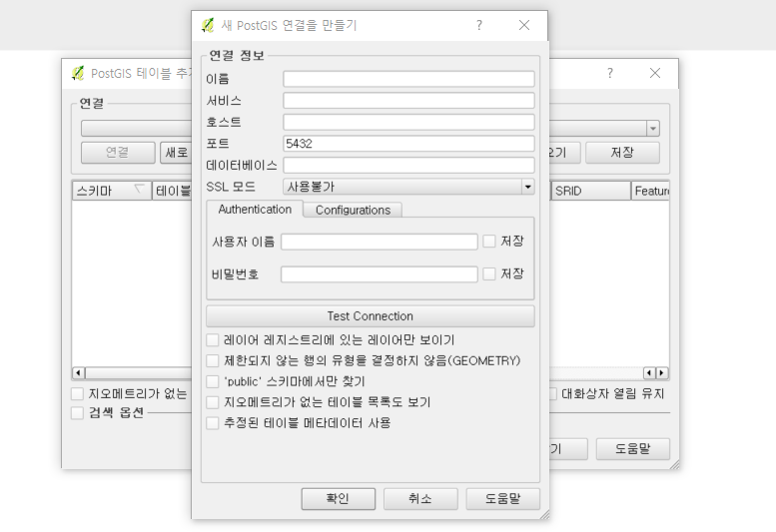
Task: Sort by the 스키마 column header
Action: (x=112, y=191)
